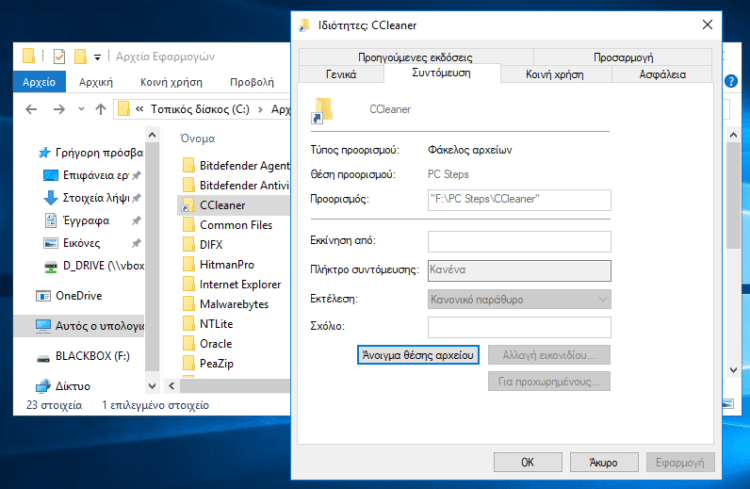Select the Bitdefender Antivirus folder icon
The image size is (750, 489).
[189, 185]
